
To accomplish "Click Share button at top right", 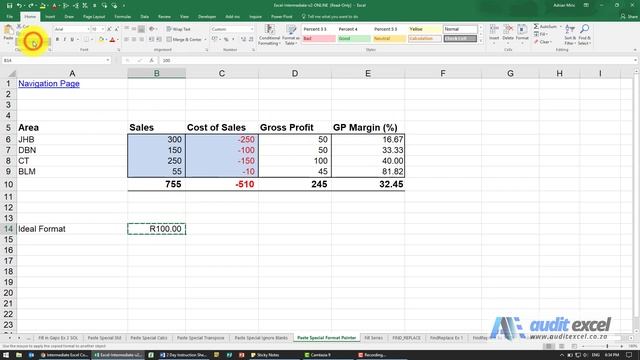I will click(x=629, y=17).
